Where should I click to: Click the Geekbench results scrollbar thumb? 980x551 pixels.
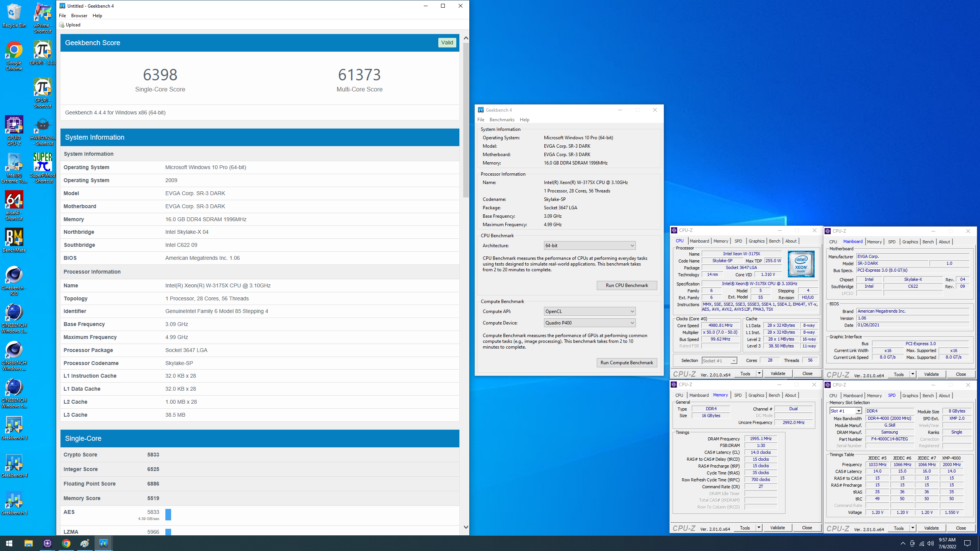[466, 120]
